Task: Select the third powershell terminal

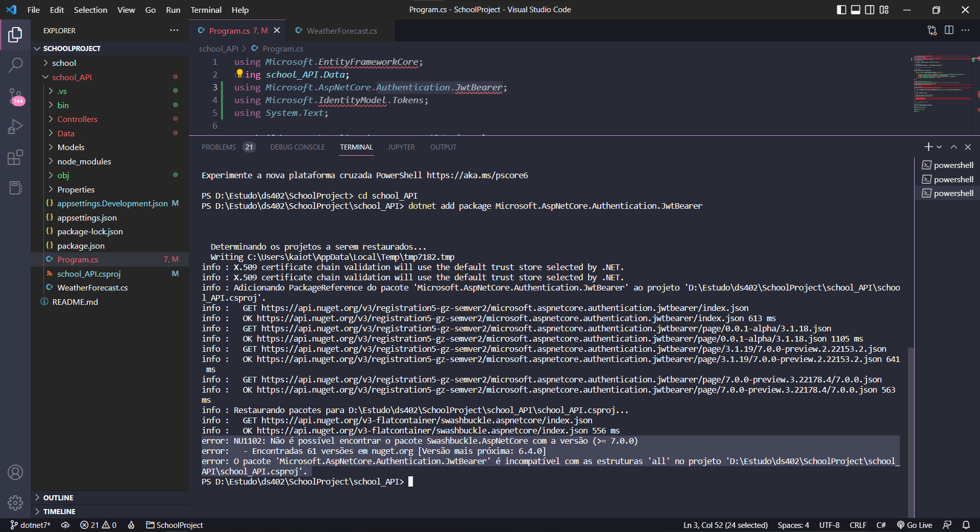Action: pos(948,193)
